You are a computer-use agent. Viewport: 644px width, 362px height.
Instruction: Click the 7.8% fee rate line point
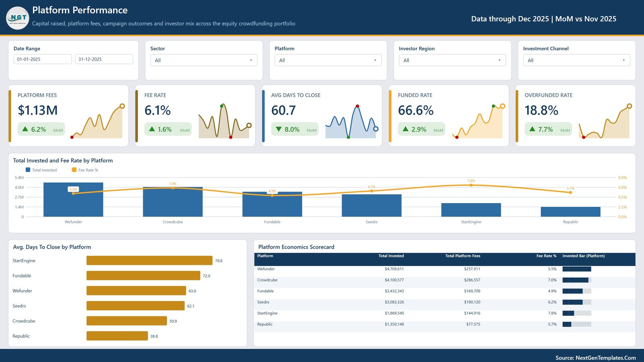coord(471,185)
